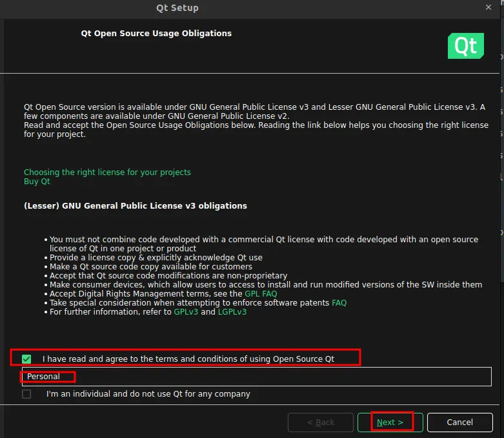Click the Back button
This screenshot has height=438, width=504.
pyautogui.click(x=321, y=422)
